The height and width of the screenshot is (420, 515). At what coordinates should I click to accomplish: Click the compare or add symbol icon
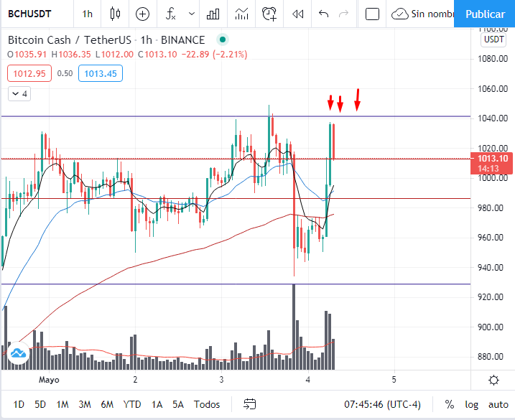[x=142, y=14]
